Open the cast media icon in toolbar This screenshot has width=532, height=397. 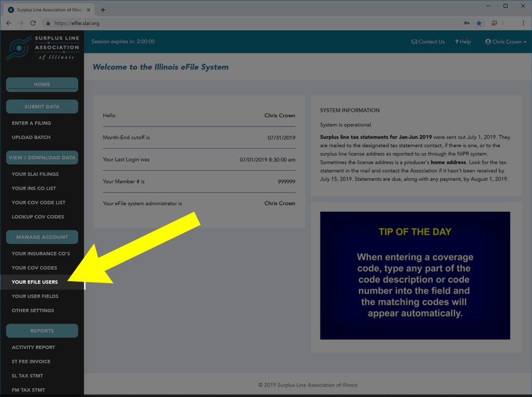point(494,23)
